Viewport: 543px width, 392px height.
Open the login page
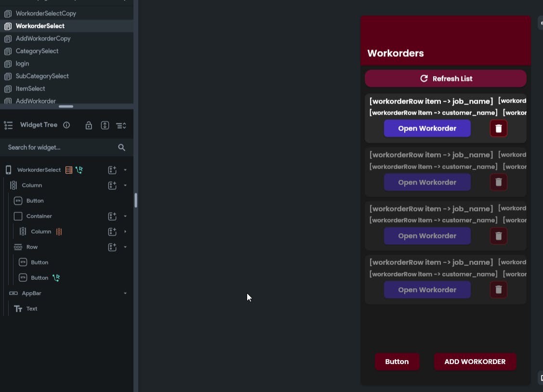pyautogui.click(x=22, y=64)
